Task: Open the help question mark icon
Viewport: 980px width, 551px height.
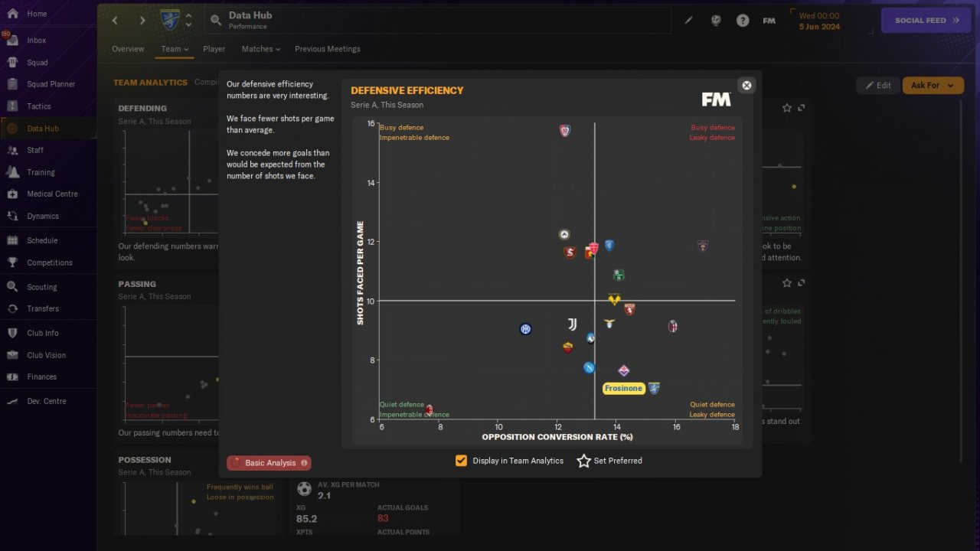Action: point(743,21)
